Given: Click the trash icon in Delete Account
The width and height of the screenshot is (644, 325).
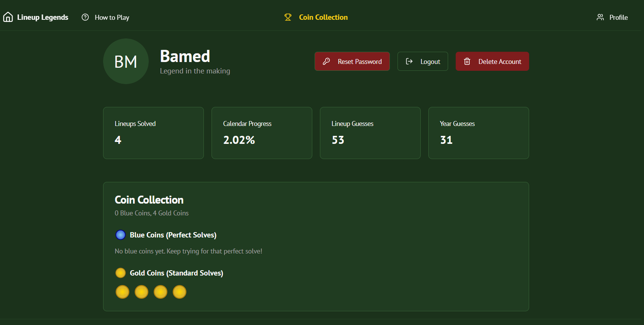Looking at the screenshot, I should pyautogui.click(x=467, y=61).
